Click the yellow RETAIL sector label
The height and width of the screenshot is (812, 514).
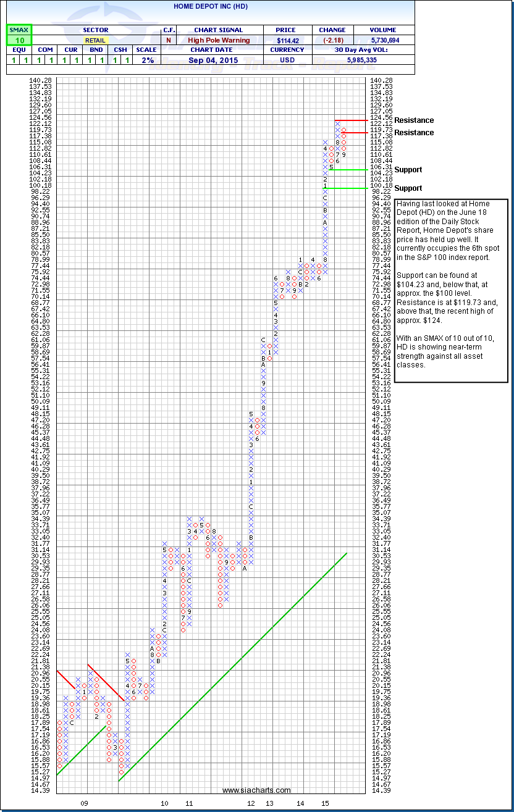tap(95, 40)
